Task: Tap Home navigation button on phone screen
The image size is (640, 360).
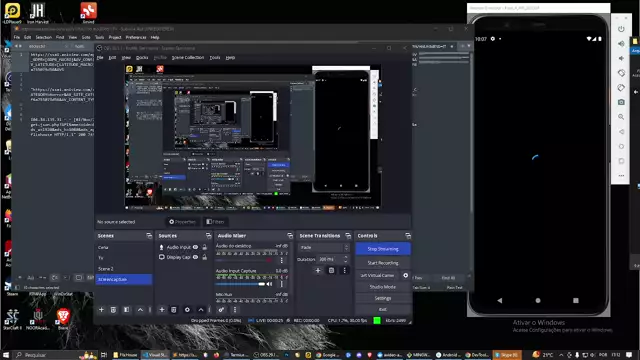Action: pyautogui.click(x=538, y=300)
